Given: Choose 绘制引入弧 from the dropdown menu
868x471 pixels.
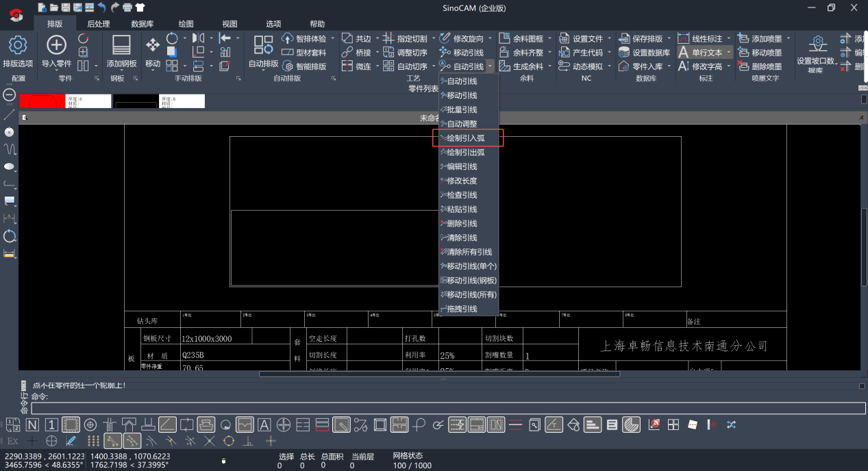Looking at the screenshot, I should click(x=466, y=138).
